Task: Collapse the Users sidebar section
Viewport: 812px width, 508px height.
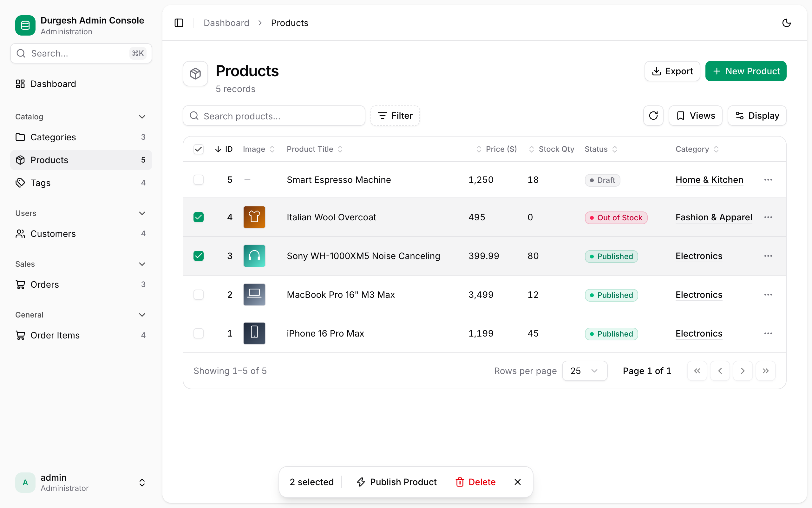Action: click(81, 213)
